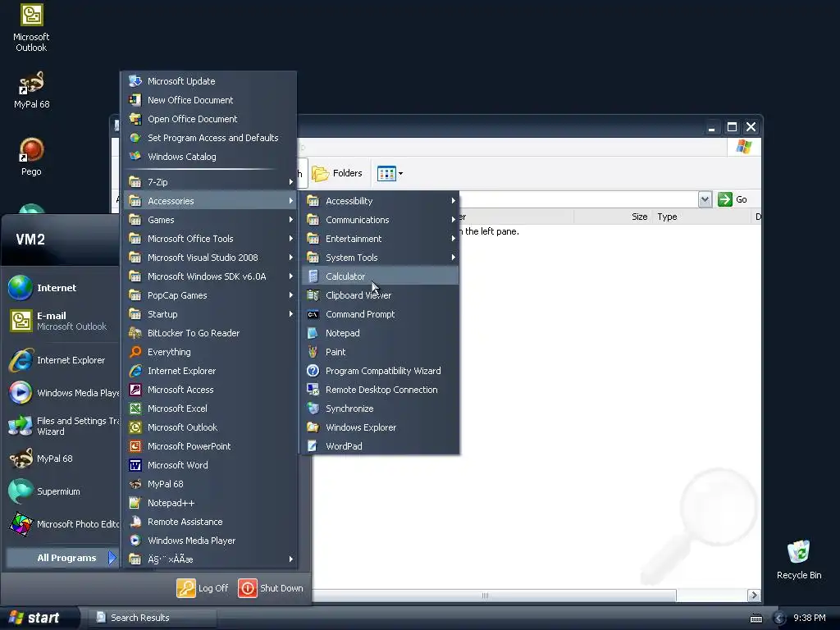Expand the System Tools submenu

(x=380, y=258)
